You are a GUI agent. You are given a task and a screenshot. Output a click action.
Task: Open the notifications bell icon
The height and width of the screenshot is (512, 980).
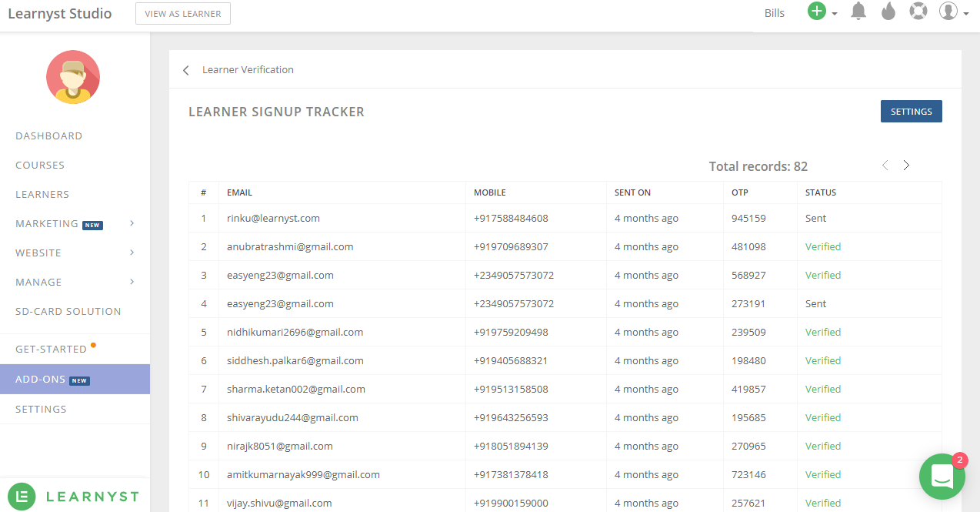pos(858,12)
